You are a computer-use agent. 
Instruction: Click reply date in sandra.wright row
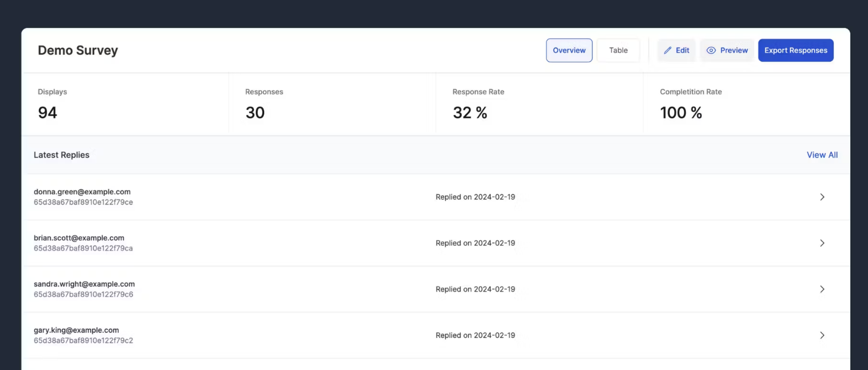[x=475, y=289]
